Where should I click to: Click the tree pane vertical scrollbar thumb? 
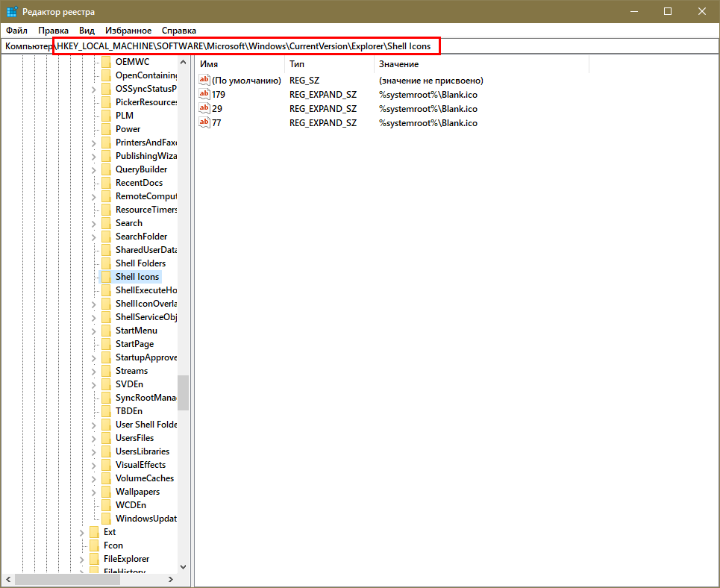click(183, 392)
